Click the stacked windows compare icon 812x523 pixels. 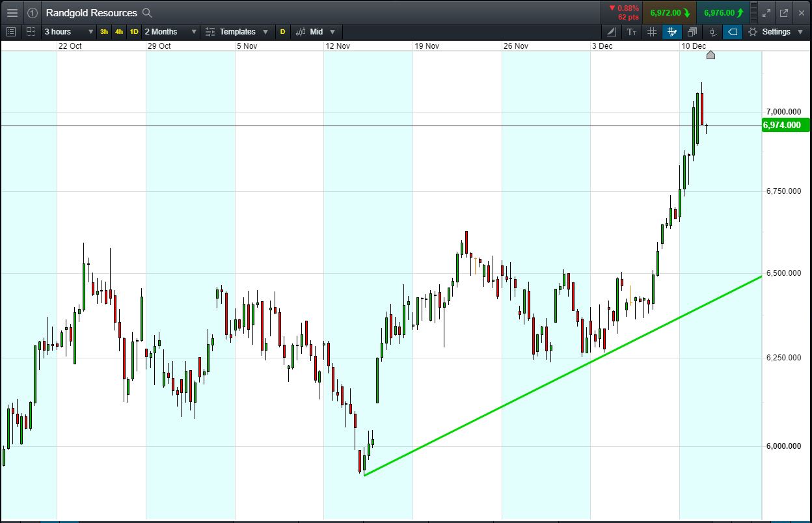click(692, 31)
